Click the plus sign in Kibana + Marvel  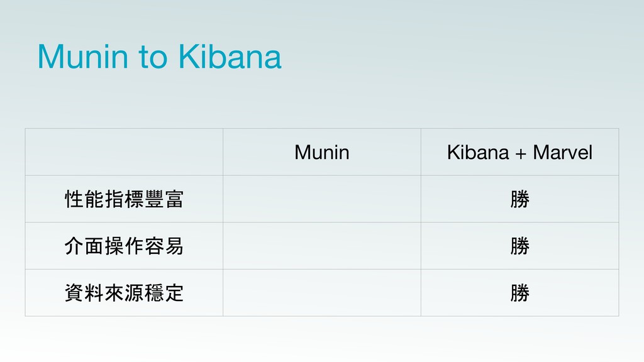click(x=521, y=154)
